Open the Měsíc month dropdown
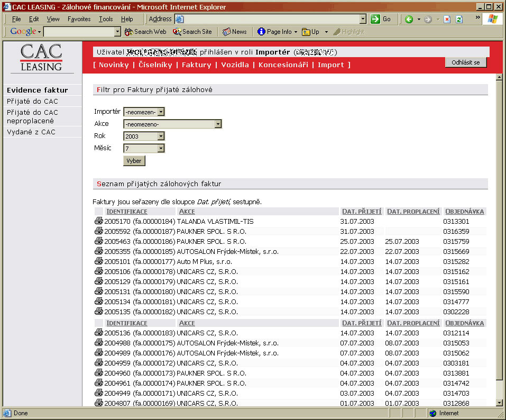The image size is (506, 420). (x=161, y=148)
